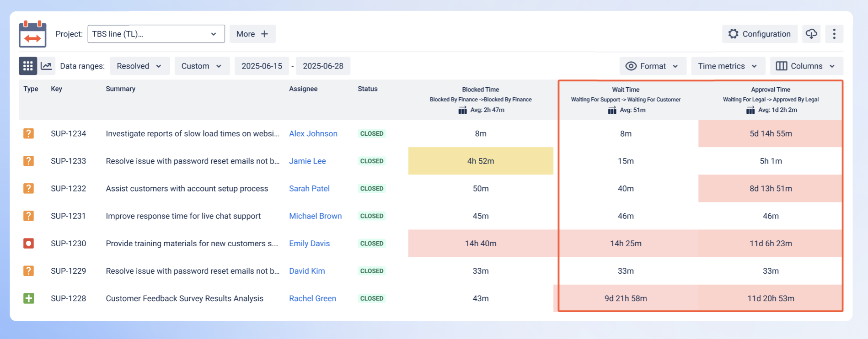868x339 pixels.
Task: Sort by the Status column header
Action: point(368,89)
